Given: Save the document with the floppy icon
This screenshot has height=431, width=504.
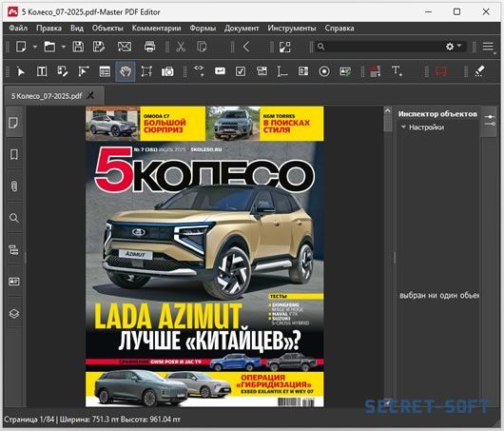Looking at the screenshot, I should (x=78, y=47).
